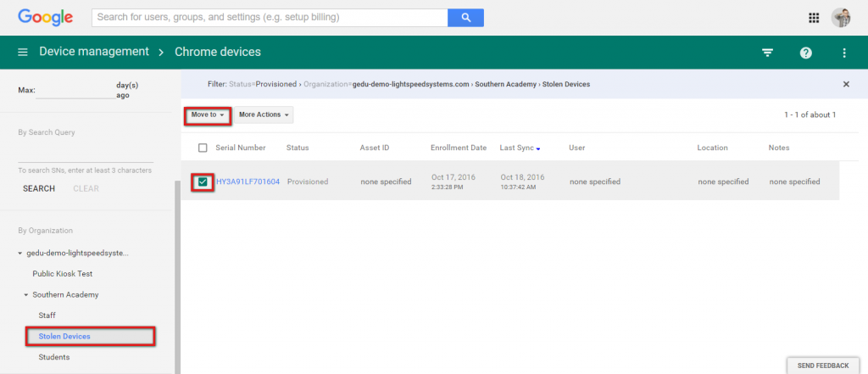Click the sidebar vertical scrollbar
This screenshot has height=374, width=868.
pos(177,277)
